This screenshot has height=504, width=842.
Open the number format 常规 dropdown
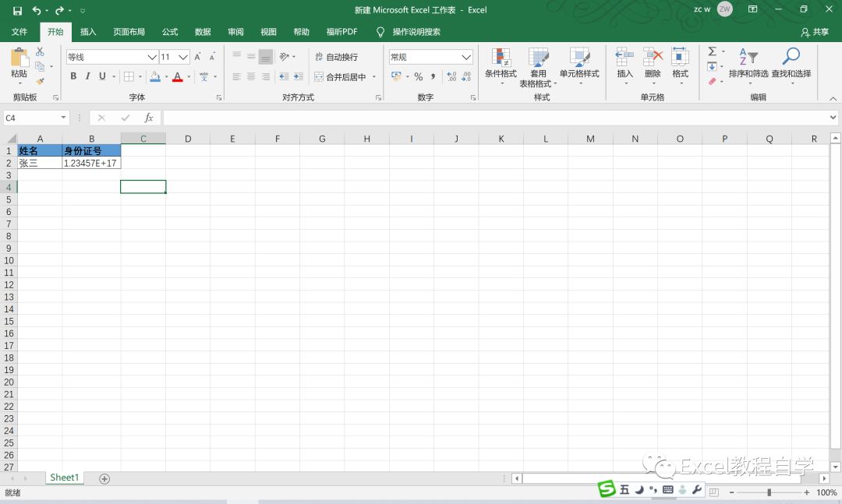[x=466, y=57]
